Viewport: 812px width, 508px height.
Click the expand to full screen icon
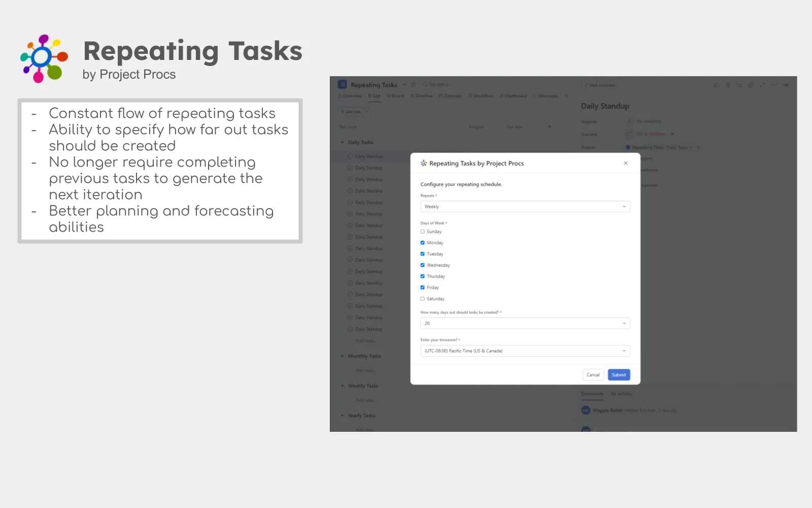pos(762,85)
